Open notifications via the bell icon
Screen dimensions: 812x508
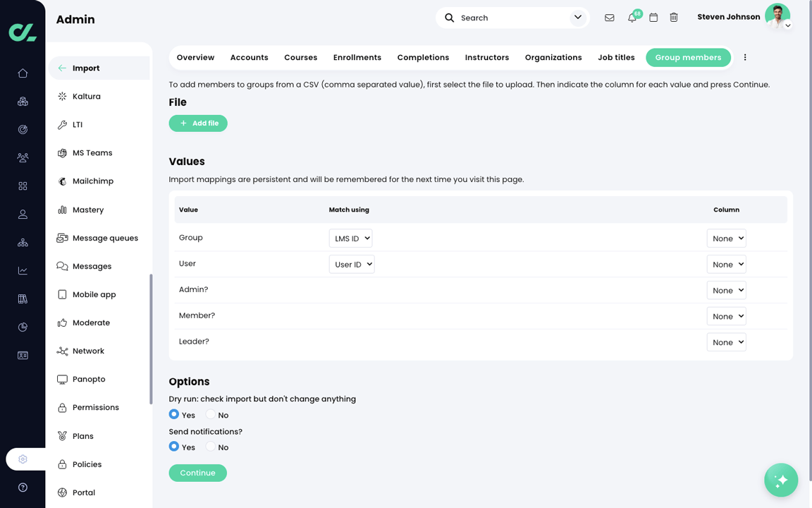point(631,18)
